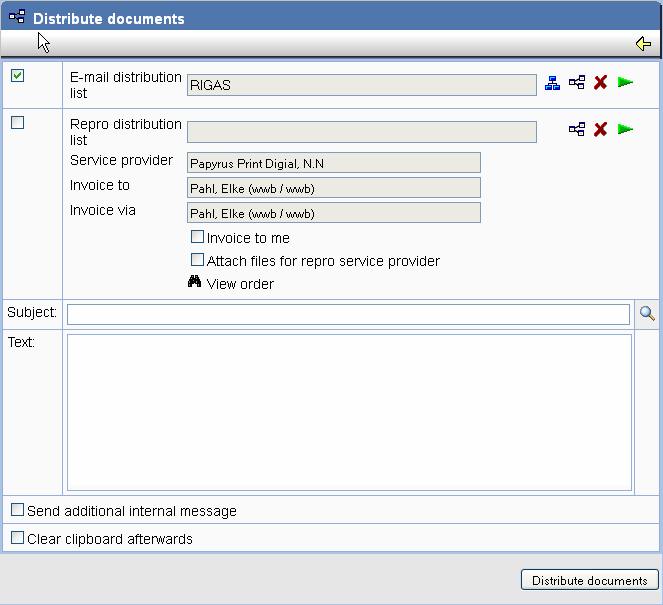This screenshot has width=663, height=605.
Task: Open the View order link
Action: [240, 284]
